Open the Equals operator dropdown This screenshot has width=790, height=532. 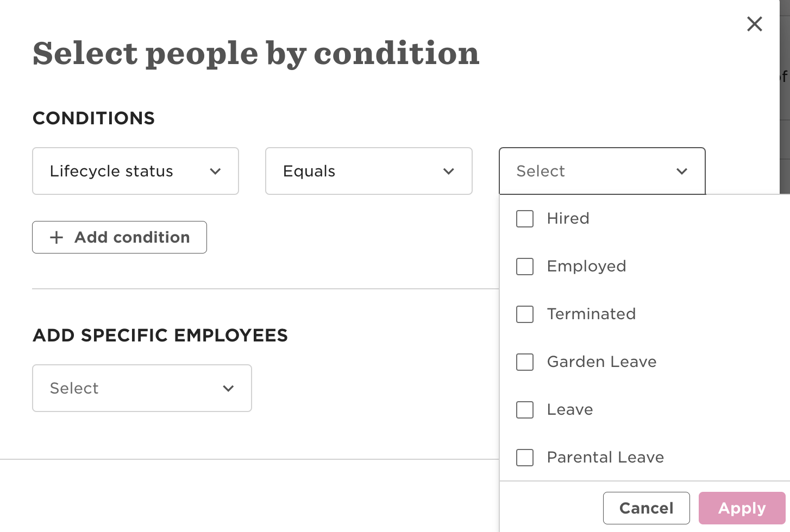point(359,171)
